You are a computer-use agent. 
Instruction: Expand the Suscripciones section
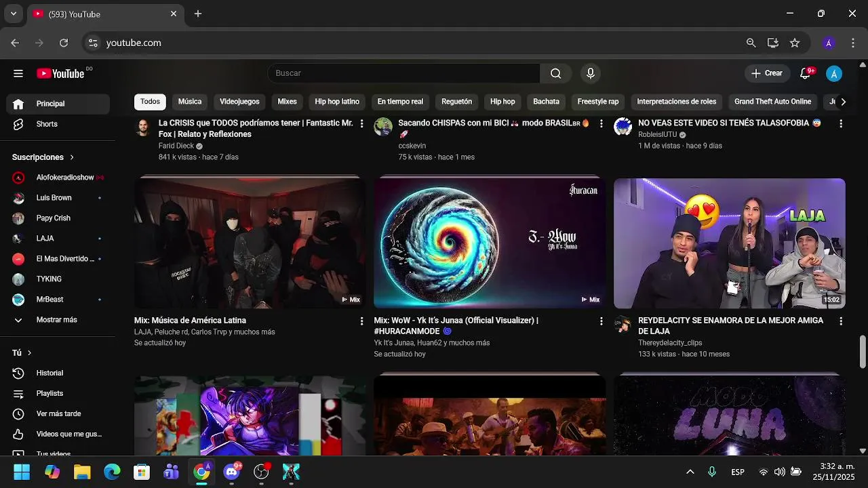point(43,157)
